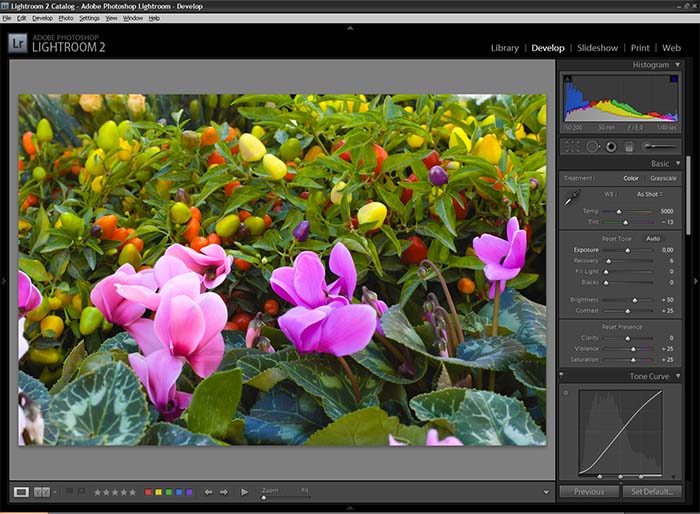Apply green color label
The width and height of the screenshot is (700, 514).
[x=169, y=492]
